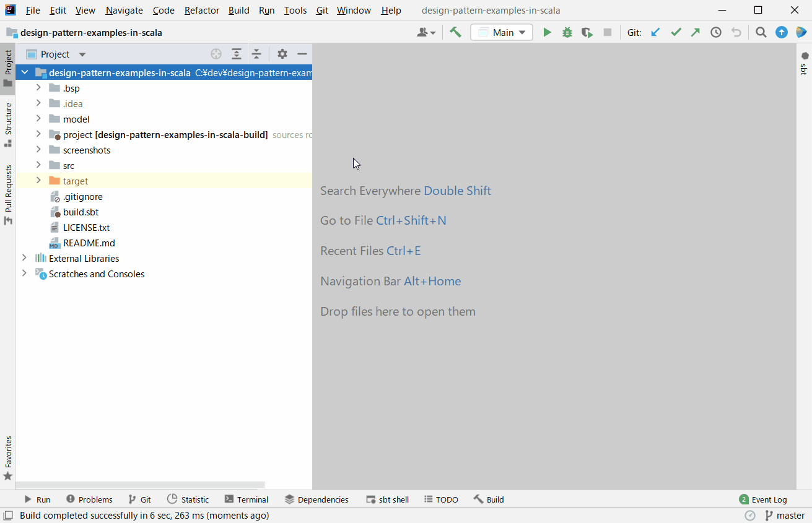The width and height of the screenshot is (812, 523).
Task: Click the Build Project hammer icon
Action: pyautogui.click(x=455, y=32)
